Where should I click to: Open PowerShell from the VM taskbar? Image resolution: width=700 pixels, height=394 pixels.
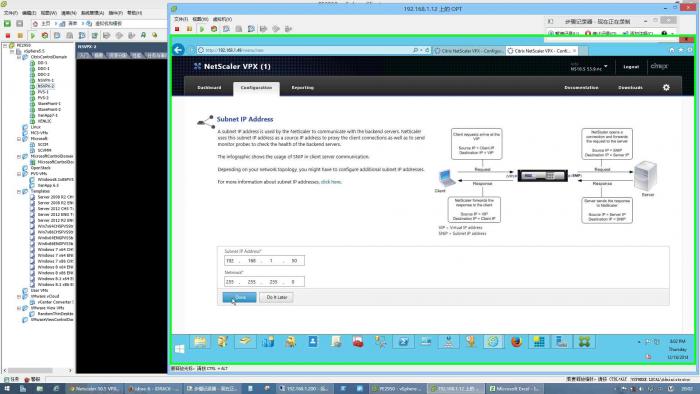(403, 342)
